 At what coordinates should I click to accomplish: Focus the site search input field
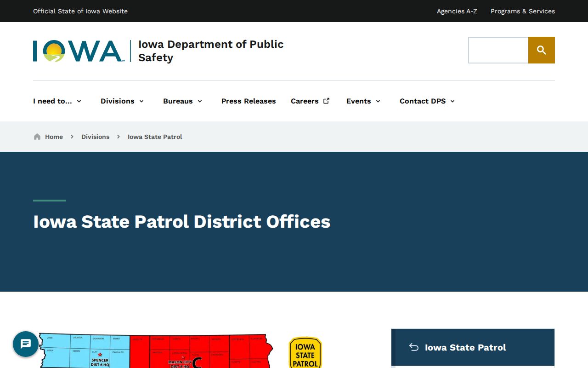pos(498,50)
